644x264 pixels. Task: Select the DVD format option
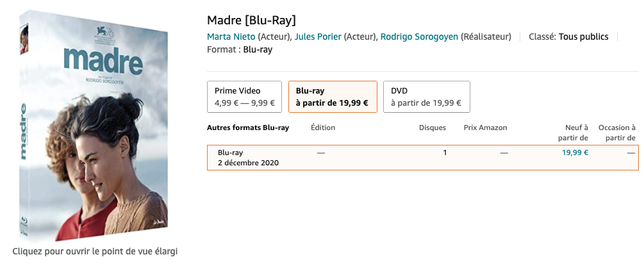426,97
